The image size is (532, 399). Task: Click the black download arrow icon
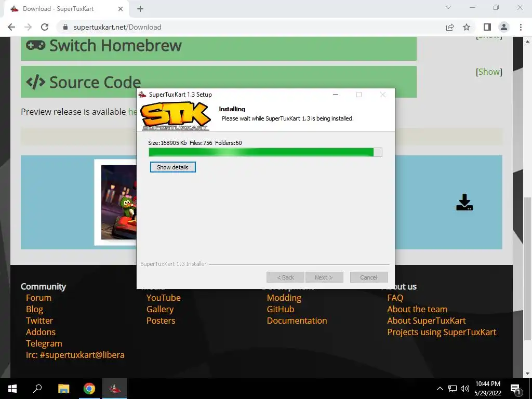[464, 202]
